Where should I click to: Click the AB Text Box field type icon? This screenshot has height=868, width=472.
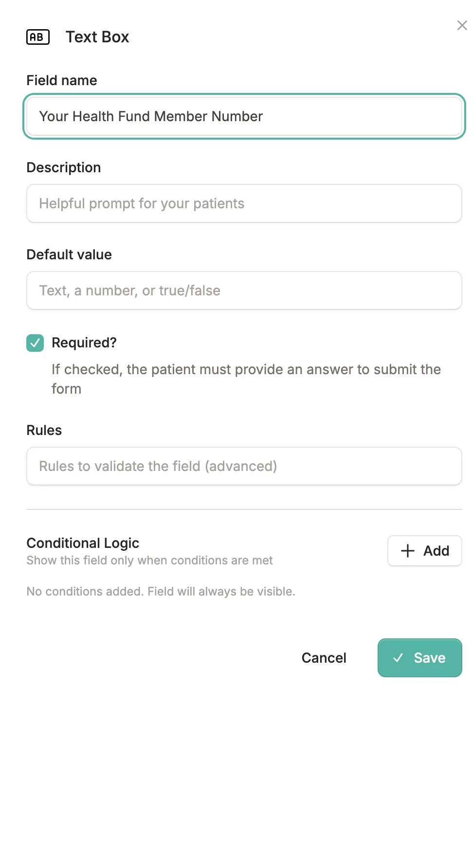(x=37, y=36)
